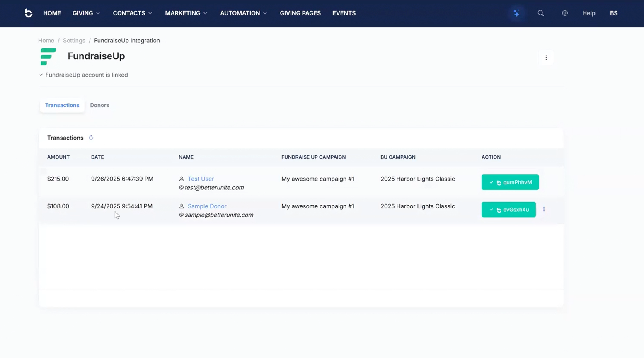Viewport: 644px width, 358px height.
Task: Click the date 9/26/2025 6:47:39 PM
Action: (x=122, y=179)
